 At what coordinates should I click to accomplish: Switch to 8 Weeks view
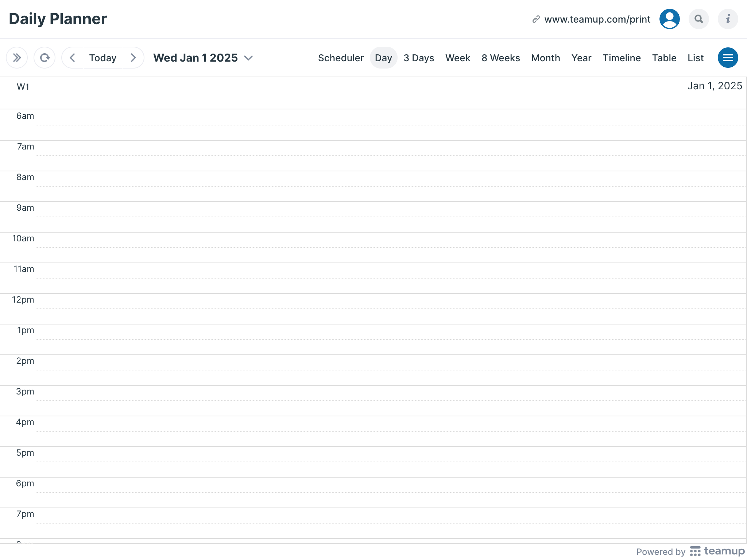[500, 58]
